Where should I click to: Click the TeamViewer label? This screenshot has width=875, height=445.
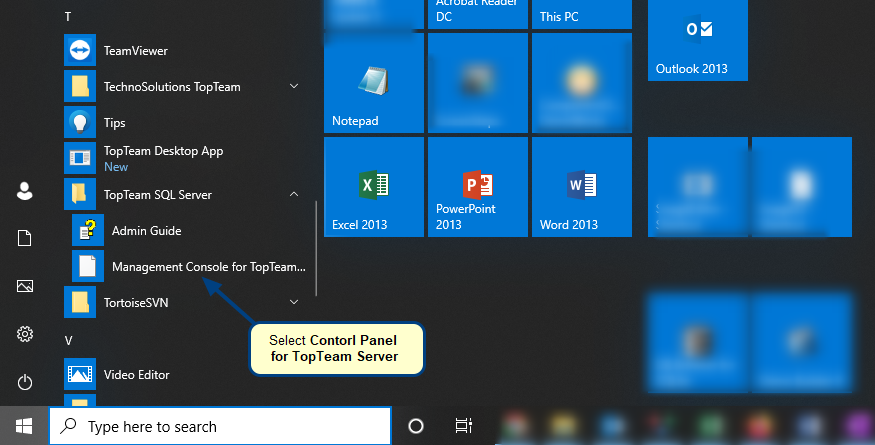point(136,51)
